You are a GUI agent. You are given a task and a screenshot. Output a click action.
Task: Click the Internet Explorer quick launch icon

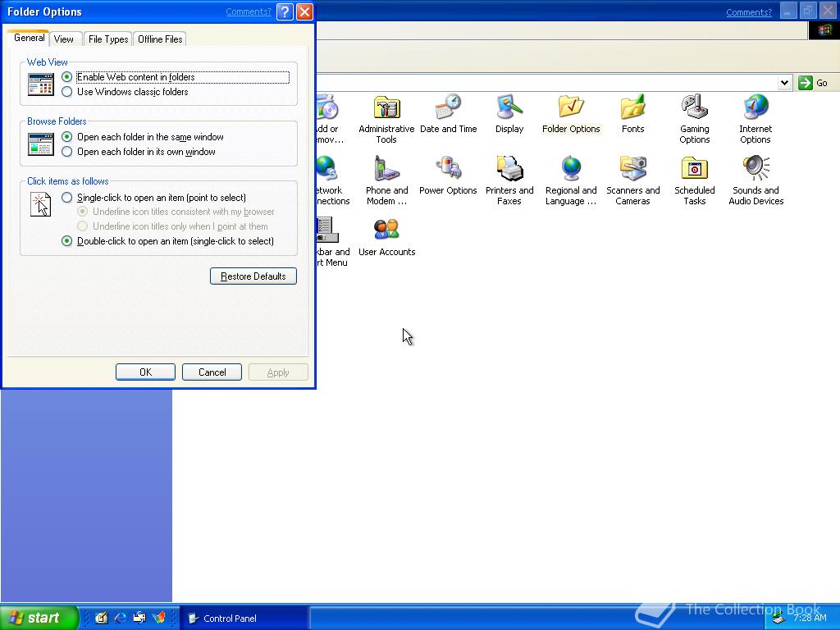120,618
